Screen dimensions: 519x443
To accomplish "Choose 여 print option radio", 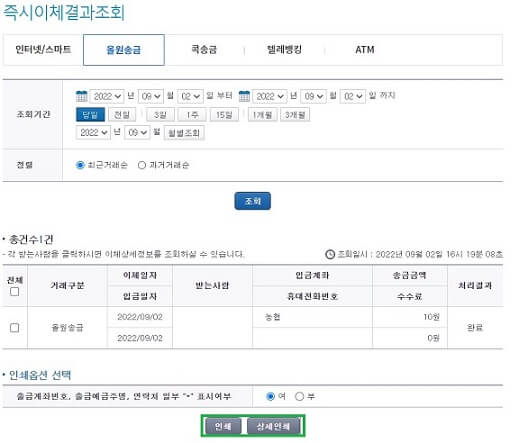I will [x=270, y=396].
